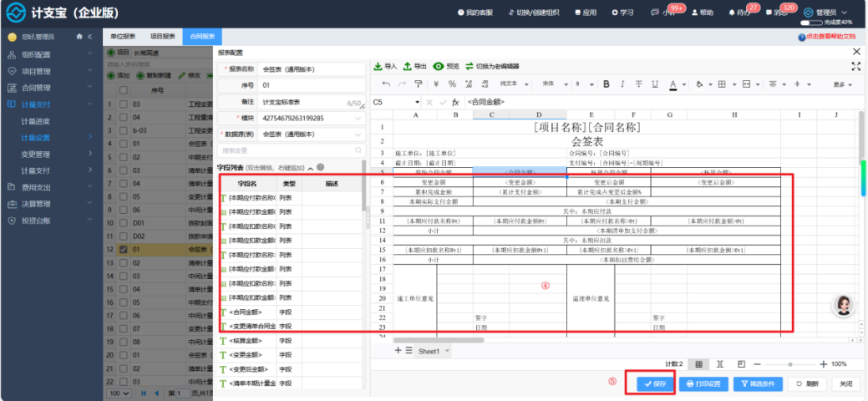Apply percent format to the cell

coord(452,84)
